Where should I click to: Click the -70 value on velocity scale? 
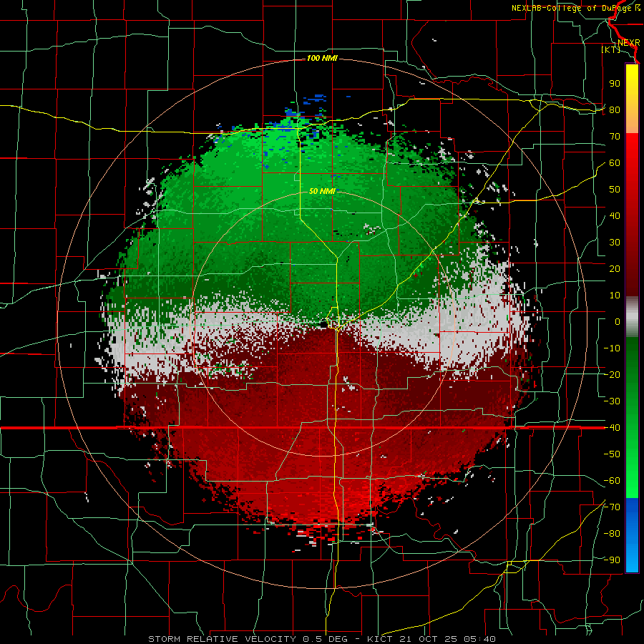(612, 507)
